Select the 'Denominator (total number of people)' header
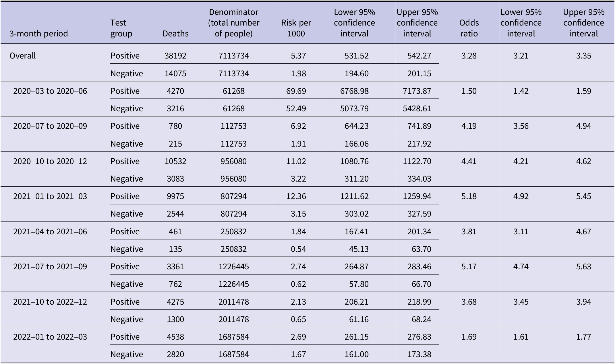 point(234,23)
